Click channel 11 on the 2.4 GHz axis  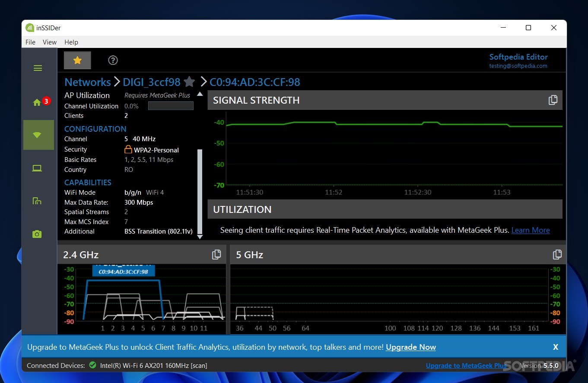point(203,328)
